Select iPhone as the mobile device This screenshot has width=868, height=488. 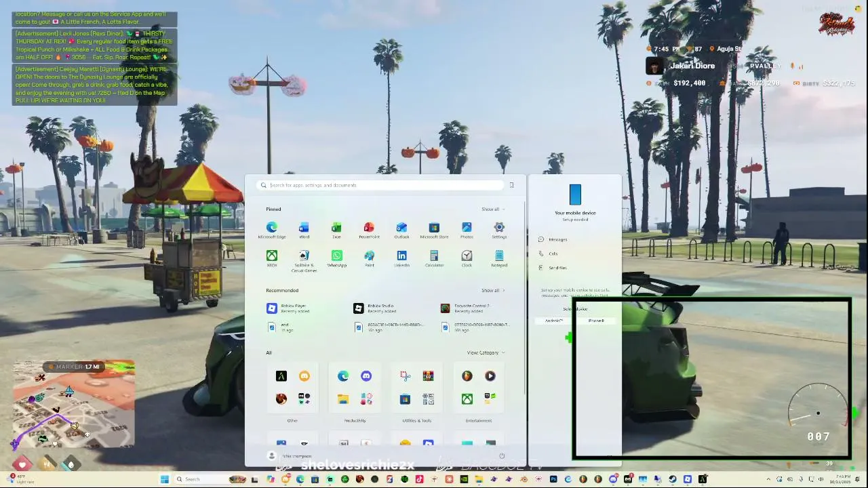tap(596, 321)
